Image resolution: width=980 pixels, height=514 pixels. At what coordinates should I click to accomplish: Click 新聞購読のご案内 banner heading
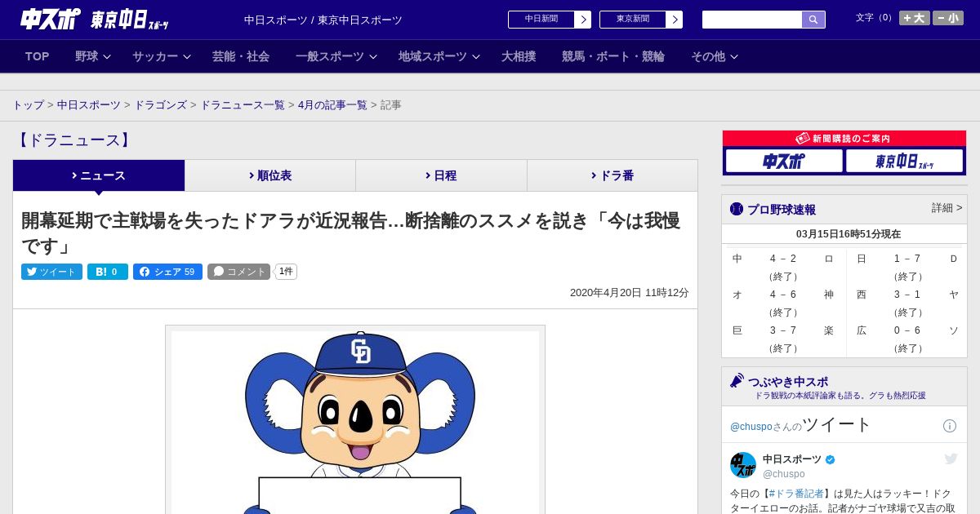click(x=844, y=139)
